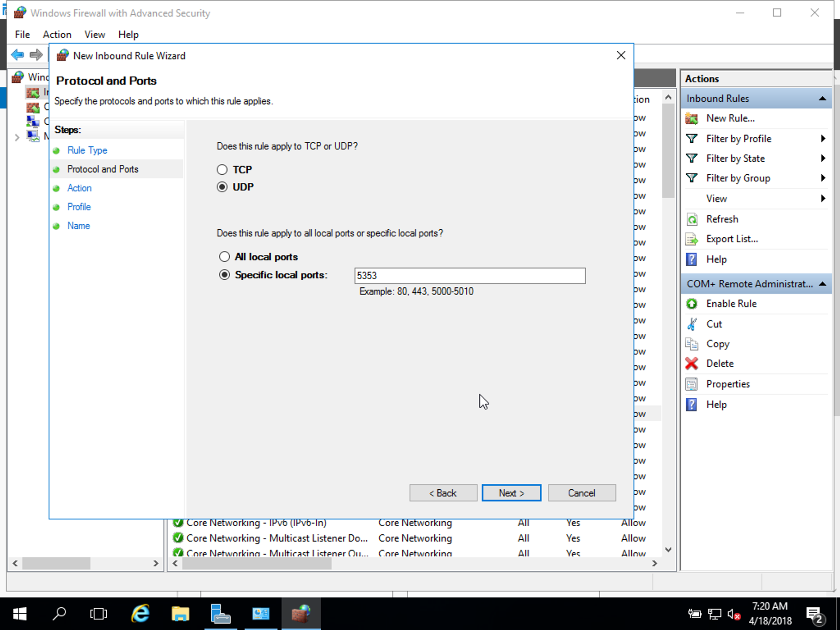Go to the Profile wizard step
Image resolution: width=840 pixels, height=630 pixels.
[79, 207]
